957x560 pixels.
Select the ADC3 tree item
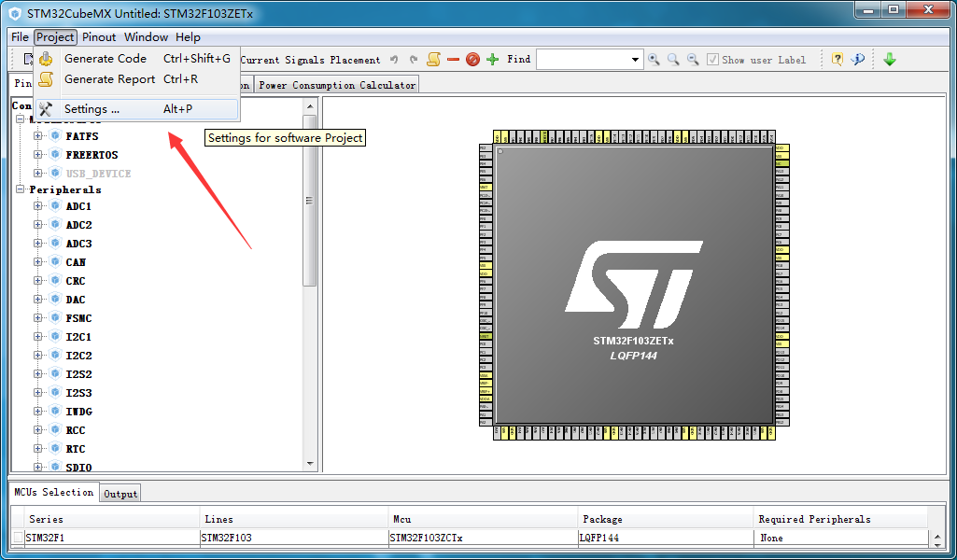78,244
